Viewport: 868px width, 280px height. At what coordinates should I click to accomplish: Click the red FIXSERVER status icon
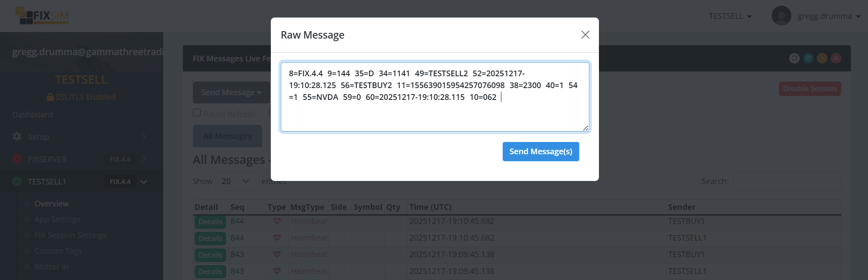pyautogui.click(x=17, y=159)
